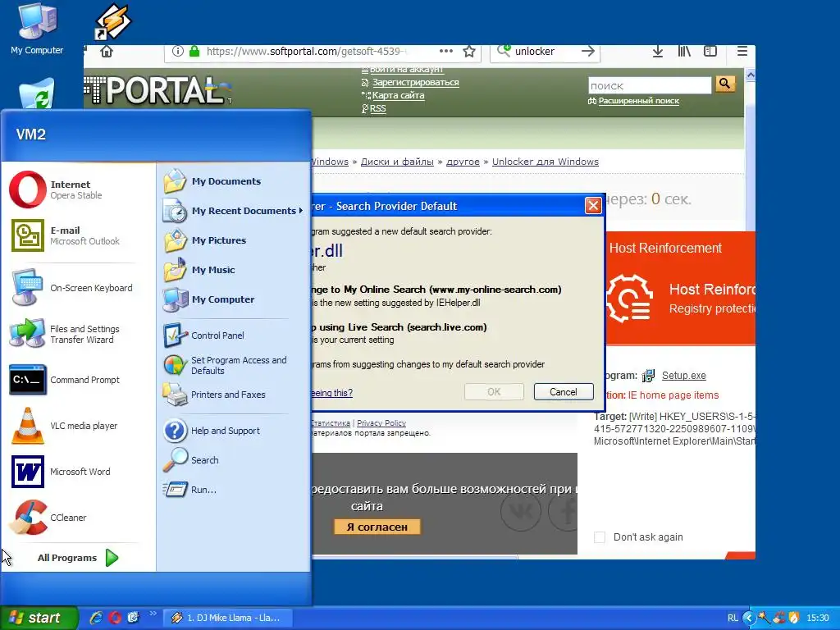
Task: Click SoftPortal orange search magnifier button
Action: pyautogui.click(x=725, y=84)
